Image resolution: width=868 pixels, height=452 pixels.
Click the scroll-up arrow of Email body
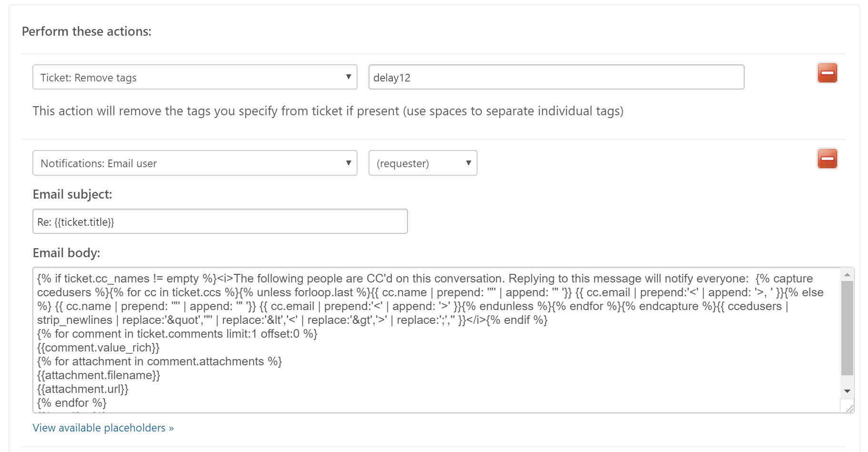847,275
